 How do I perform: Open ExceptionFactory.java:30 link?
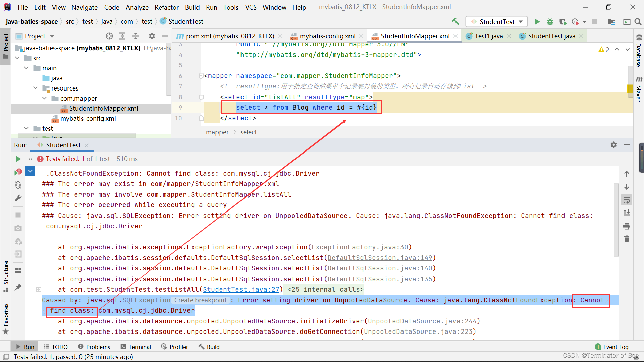360,247
